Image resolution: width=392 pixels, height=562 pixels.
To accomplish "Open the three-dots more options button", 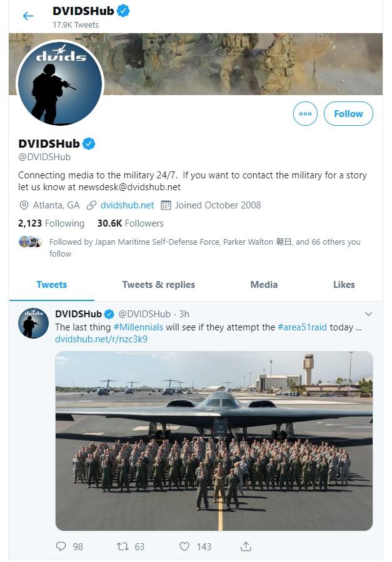I will pyautogui.click(x=305, y=114).
